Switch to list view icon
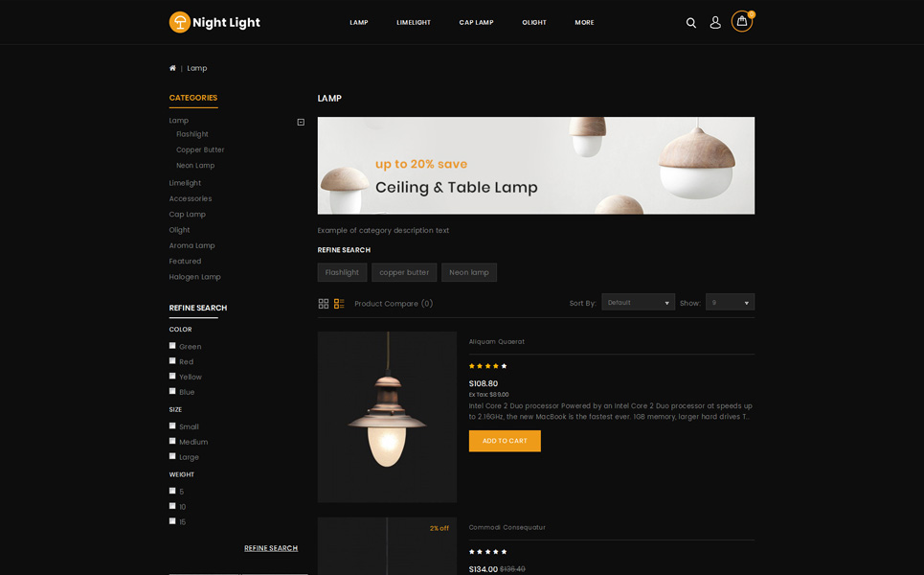 click(x=339, y=304)
